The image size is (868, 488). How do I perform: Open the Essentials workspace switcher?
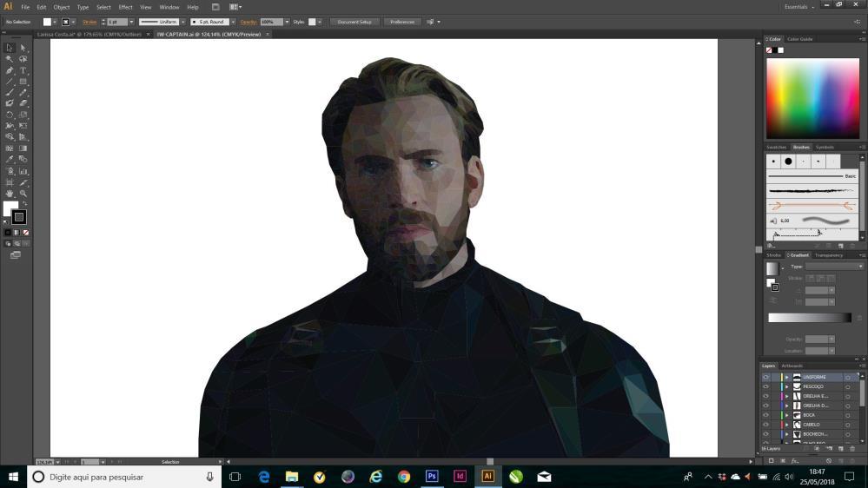tap(798, 7)
